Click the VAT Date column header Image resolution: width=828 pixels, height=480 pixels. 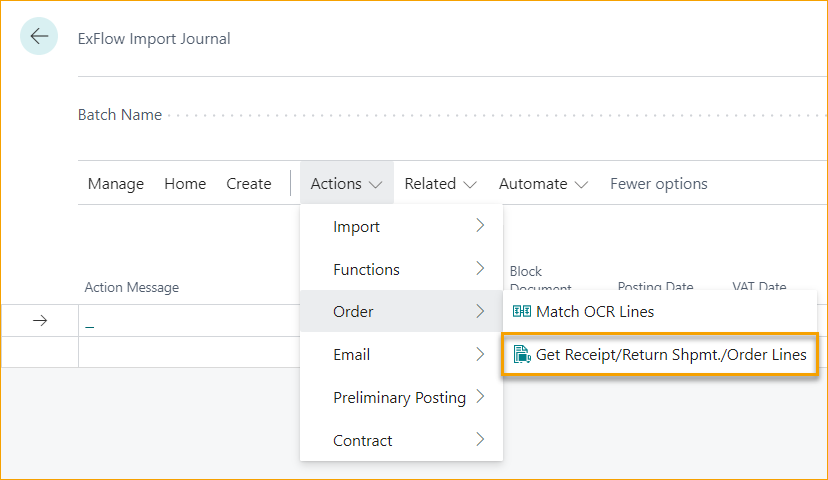click(x=759, y=286)
